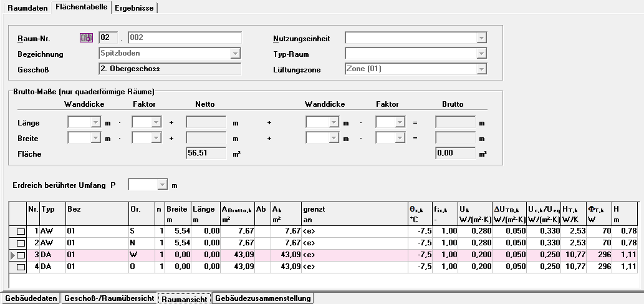Click the Bez column header
Screen dimensions: 644x304
(x=97, y=214)
